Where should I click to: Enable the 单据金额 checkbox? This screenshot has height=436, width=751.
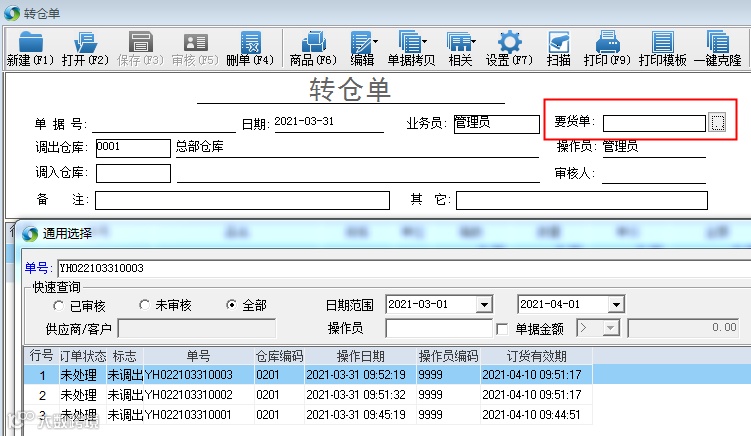[502, 329]
